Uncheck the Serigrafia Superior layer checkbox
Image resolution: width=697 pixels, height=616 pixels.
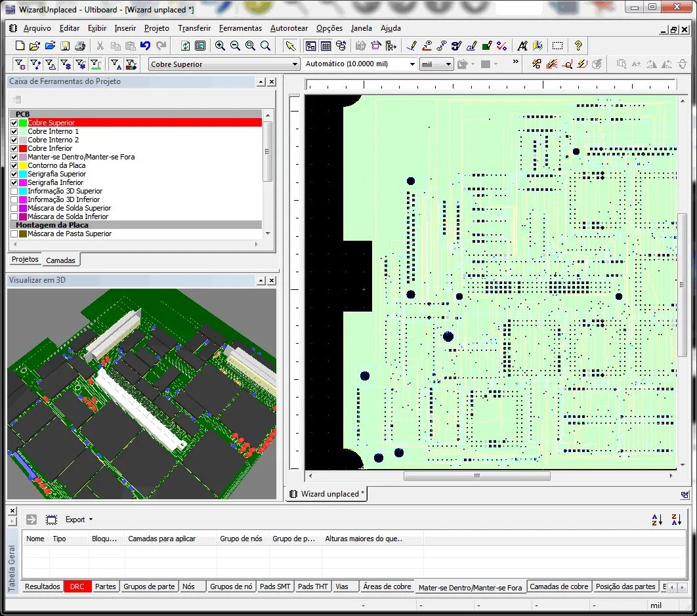click(14, 174)
